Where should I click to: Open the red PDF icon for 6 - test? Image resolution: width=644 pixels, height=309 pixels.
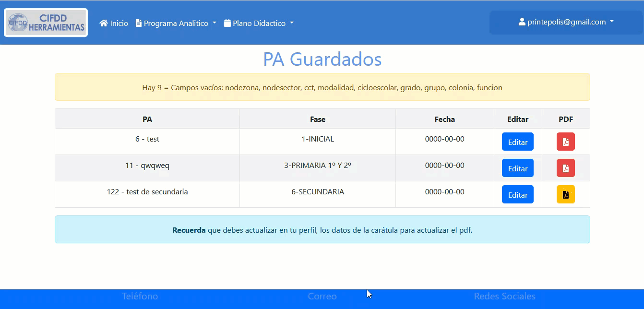click(566, 142)
